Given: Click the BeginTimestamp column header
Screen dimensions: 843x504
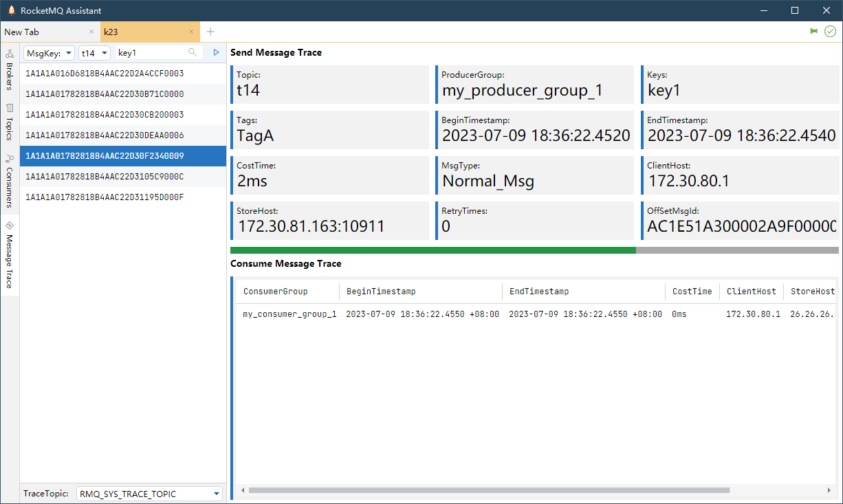Looking at the screenshot, I should pos(381,292).
